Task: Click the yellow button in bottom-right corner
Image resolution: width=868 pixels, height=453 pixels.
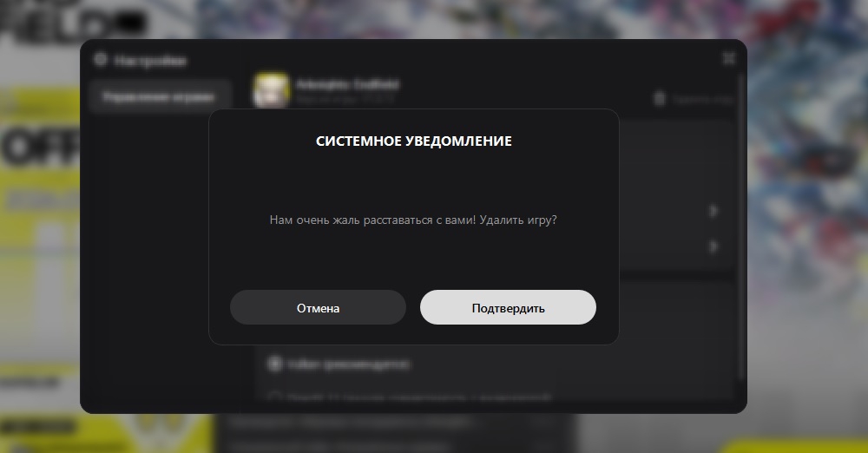Action: coord(797,446)
